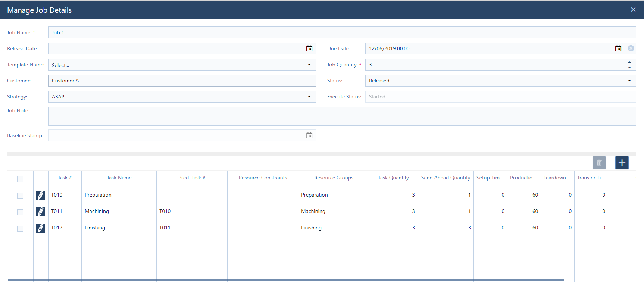The height and width of the screenshot is (288, 644).
Task: Click the Job Name input field
Action: pos(342,32)
